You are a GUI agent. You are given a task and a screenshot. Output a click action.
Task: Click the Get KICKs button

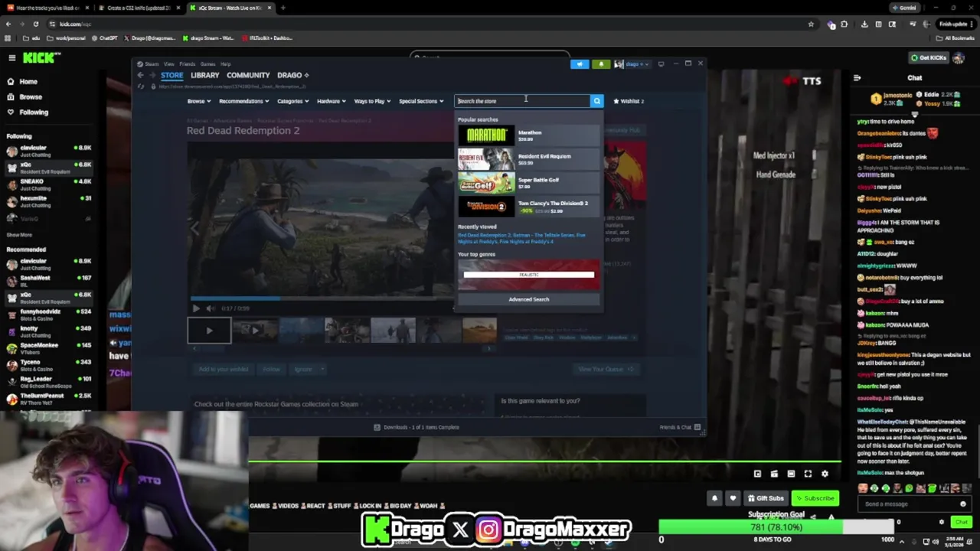coord(929,57)
